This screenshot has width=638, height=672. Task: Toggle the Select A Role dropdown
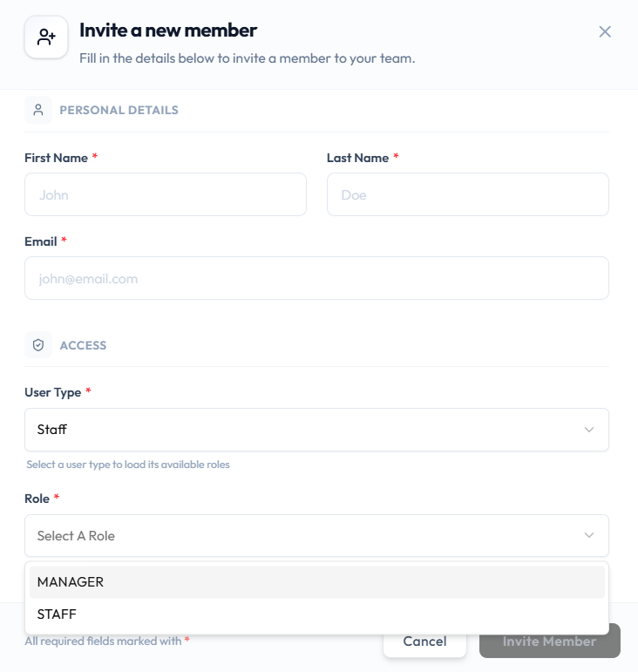tap(316, 536)
